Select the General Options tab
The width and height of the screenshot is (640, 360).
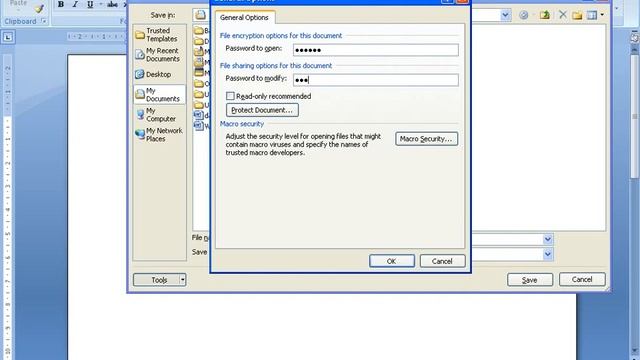[244, 18]
